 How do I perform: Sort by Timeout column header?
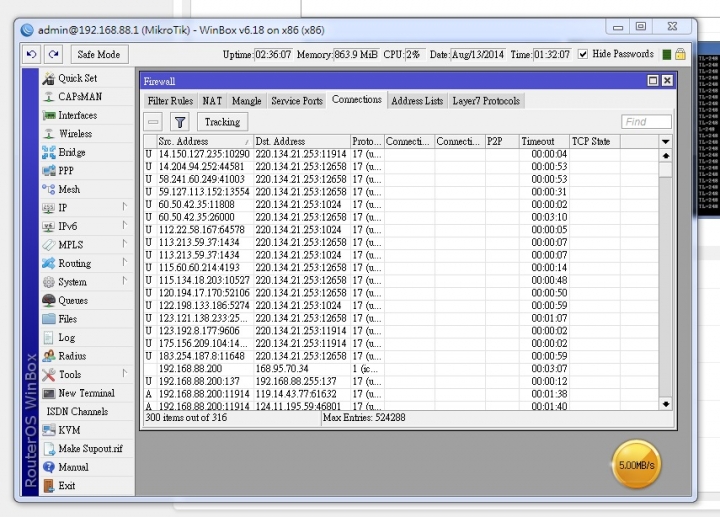(544, 141)
